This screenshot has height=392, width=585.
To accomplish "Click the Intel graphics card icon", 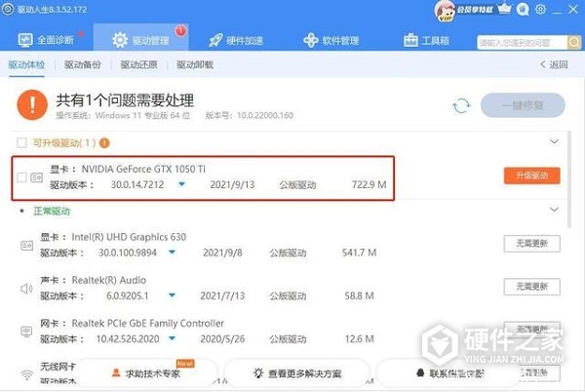I will coord(27,246).
